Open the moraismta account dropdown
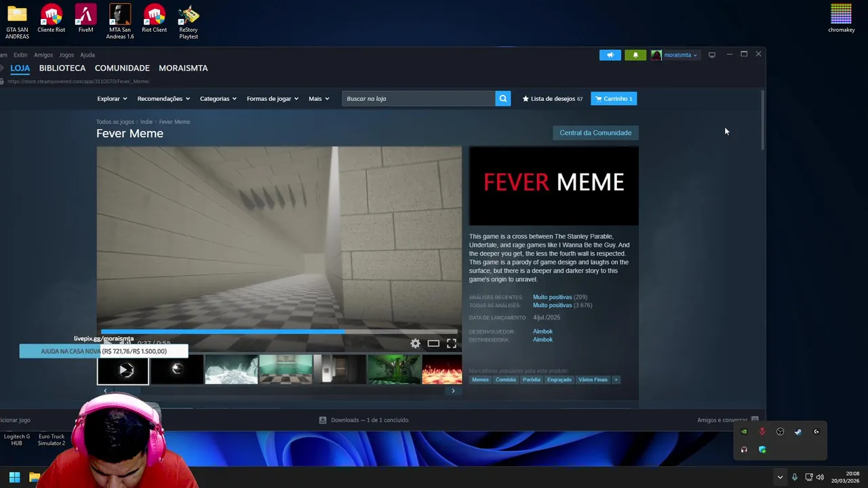This screenshot has width=868, height=488. (x=675, y=55)
